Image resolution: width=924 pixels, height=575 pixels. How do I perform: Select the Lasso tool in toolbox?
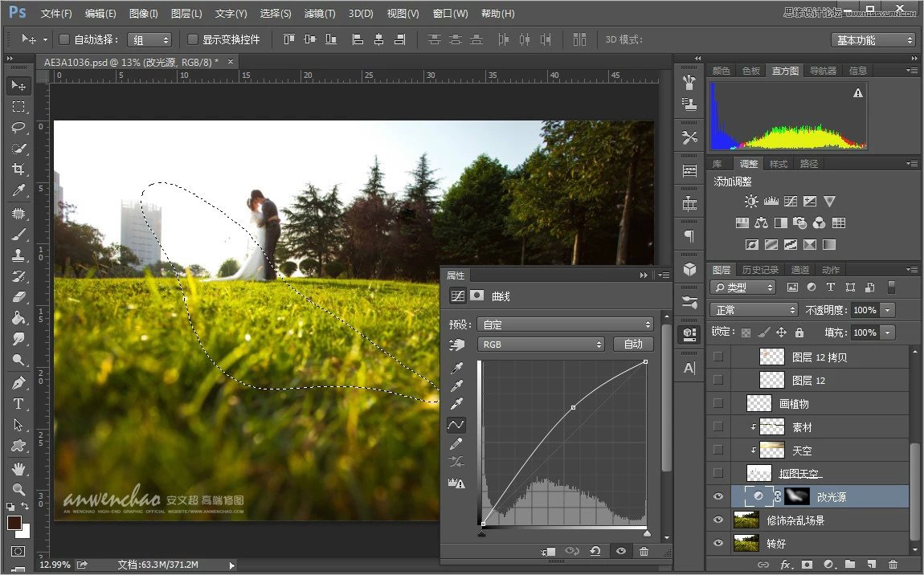pos(18,128)
